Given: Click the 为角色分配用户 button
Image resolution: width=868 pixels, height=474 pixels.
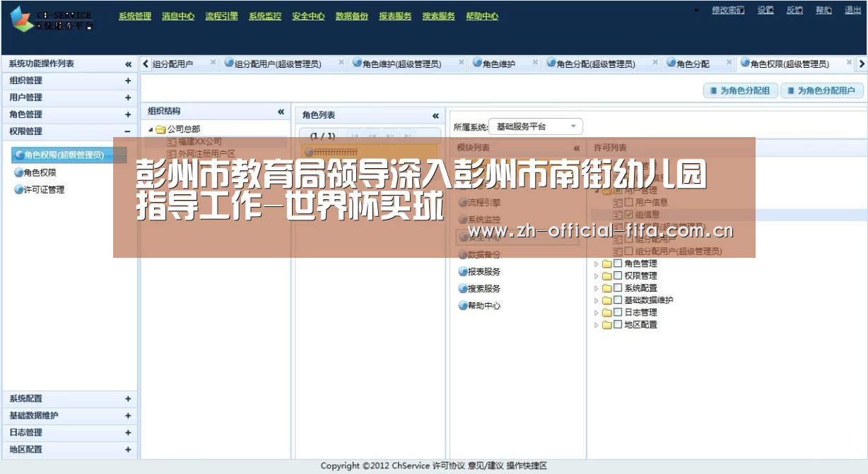Looking at the screenshot, I should click(x=822, y=90).
